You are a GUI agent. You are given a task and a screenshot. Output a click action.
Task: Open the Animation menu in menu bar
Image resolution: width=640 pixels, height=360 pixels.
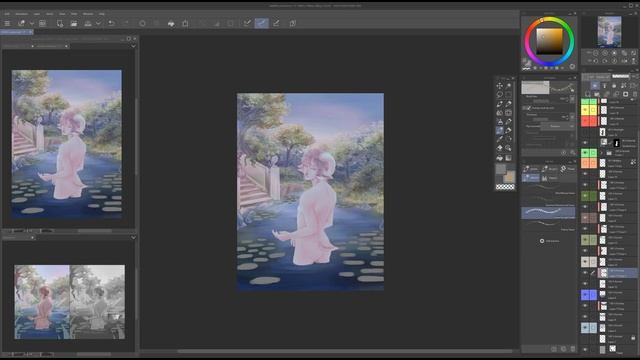22,13
